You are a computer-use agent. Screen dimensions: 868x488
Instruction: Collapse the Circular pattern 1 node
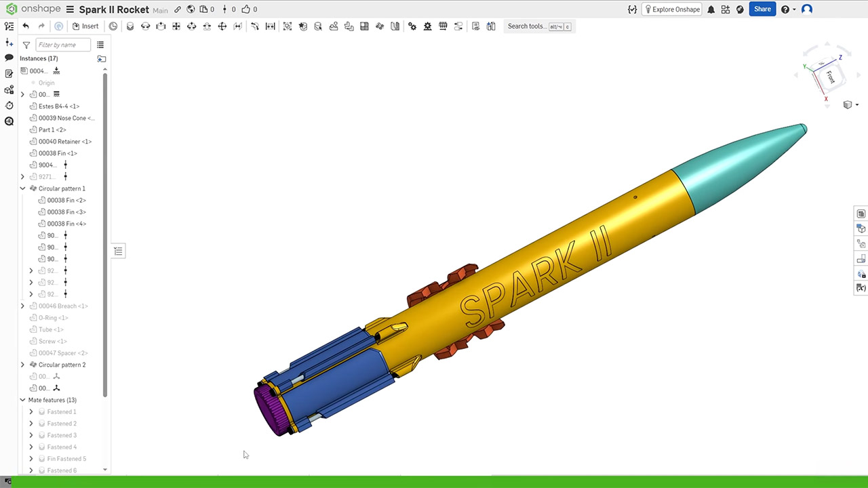(x=22, y=188)
